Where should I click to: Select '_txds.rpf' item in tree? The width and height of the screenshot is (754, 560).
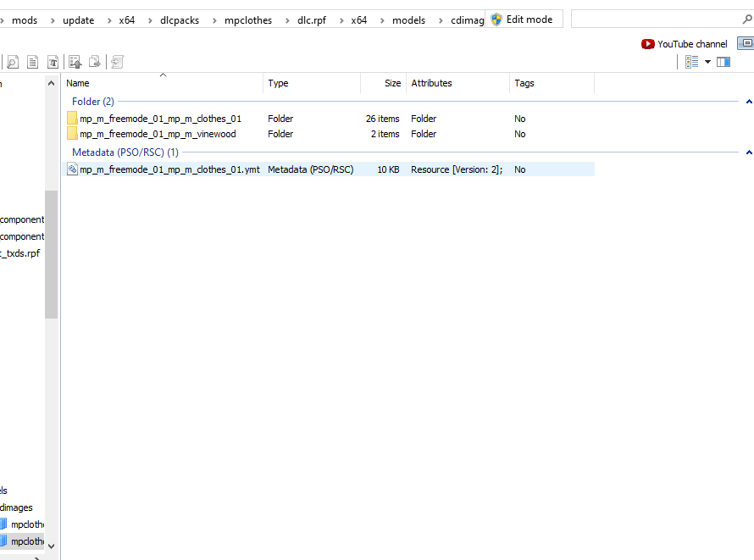[x=20, y=253]
